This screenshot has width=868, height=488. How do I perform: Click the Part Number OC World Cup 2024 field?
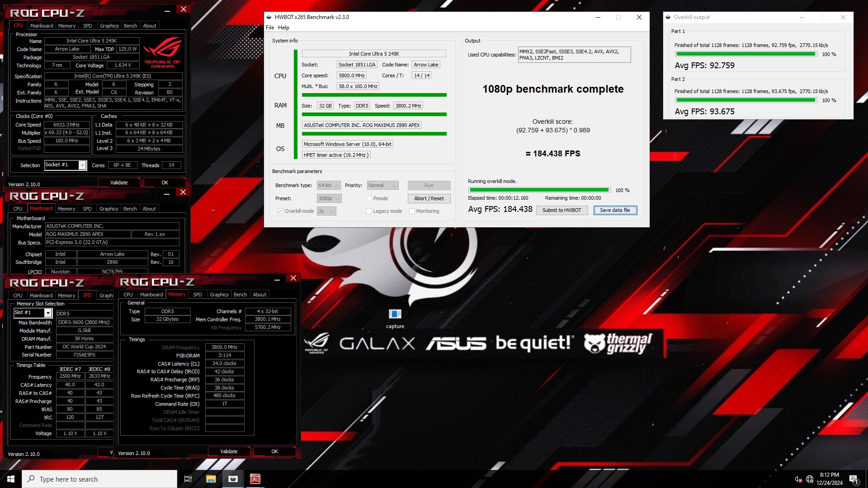[85, 347]
